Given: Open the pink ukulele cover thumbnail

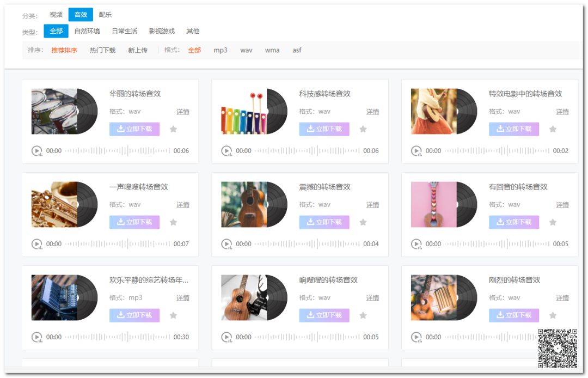Looking at the screenshot, I should pyautogui.click(x=434, y=204).
